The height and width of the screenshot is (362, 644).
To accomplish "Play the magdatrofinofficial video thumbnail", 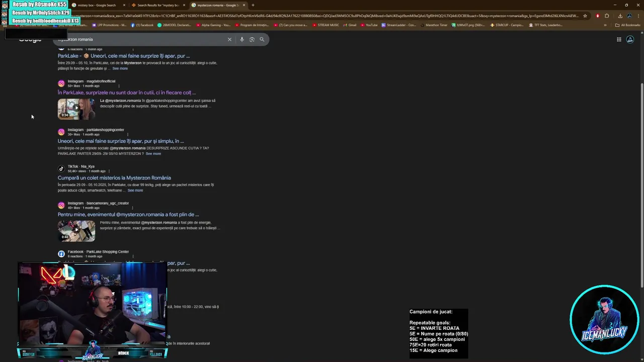I will (x=76, y=109).
